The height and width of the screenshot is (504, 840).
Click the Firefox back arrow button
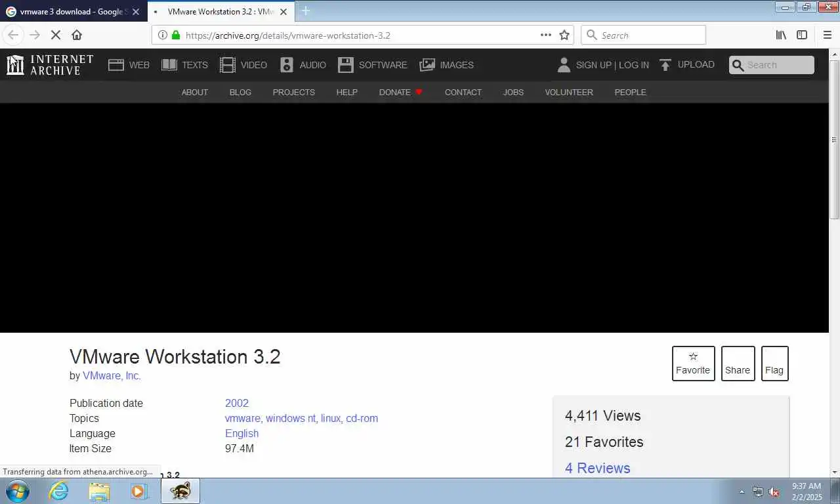tap(13, 35)
